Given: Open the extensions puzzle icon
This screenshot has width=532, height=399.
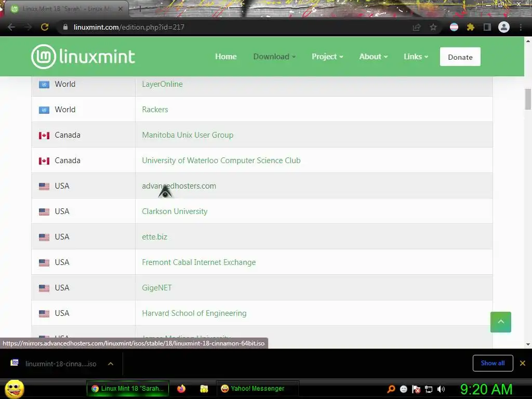Looking at the screenshot, I should pyautogui.click(x=471, y=27).
